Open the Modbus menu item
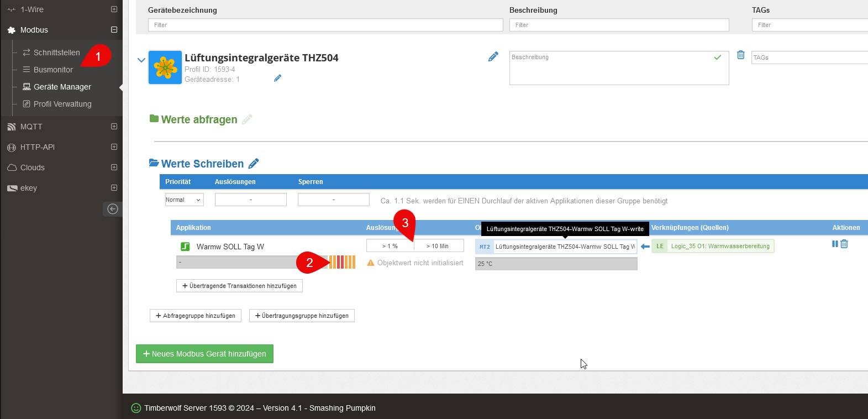This screenshot has width=868, height=419. click(34, 30)
